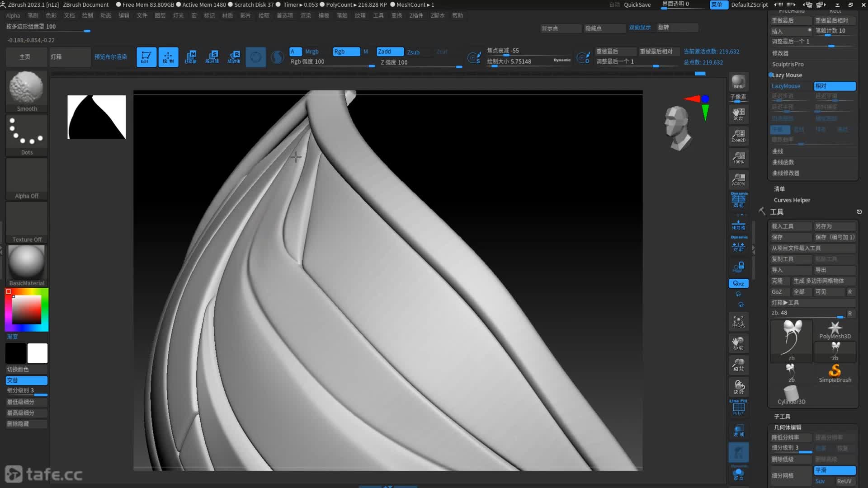The width and height of the screenshot is (868, 488).
Task: Click QuickSave button top right
Action: pos(637,4)
